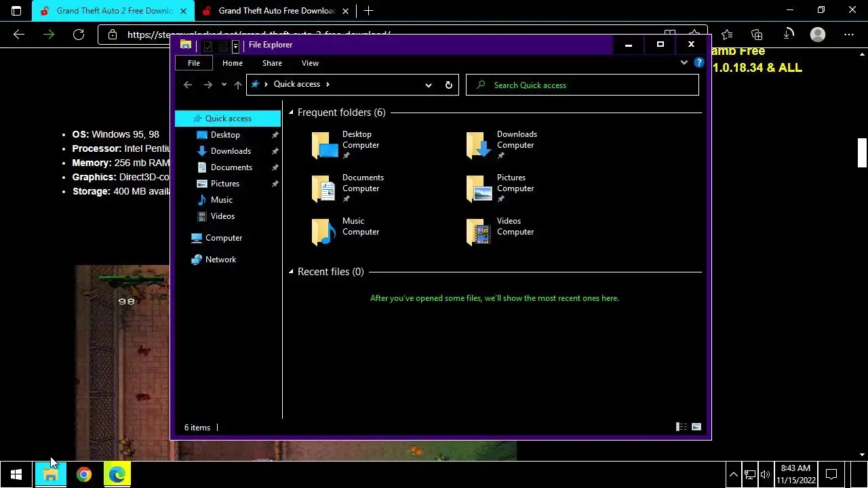
Task: Open browser Settings and more menu
Action: click(x=849, y=35)
